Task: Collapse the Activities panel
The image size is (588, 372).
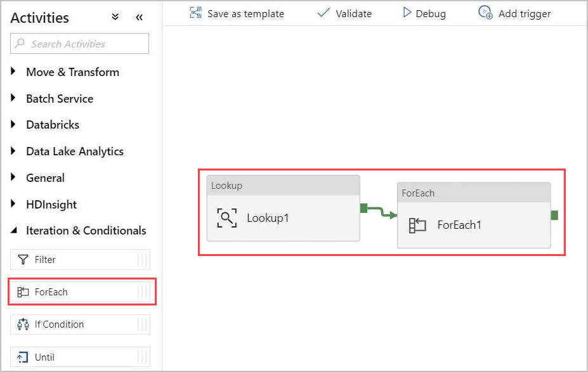Action: click(139, 17)
